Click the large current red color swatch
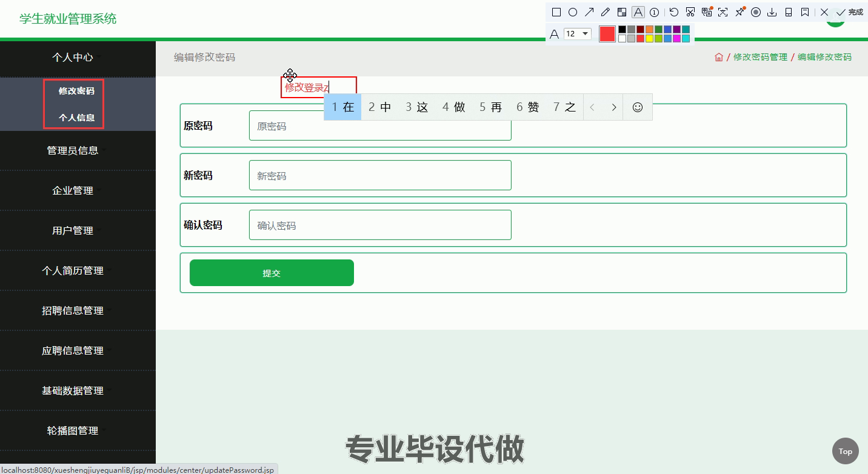Image resolution: width=868 pixels, height=474 pixels. click(607, 34)
